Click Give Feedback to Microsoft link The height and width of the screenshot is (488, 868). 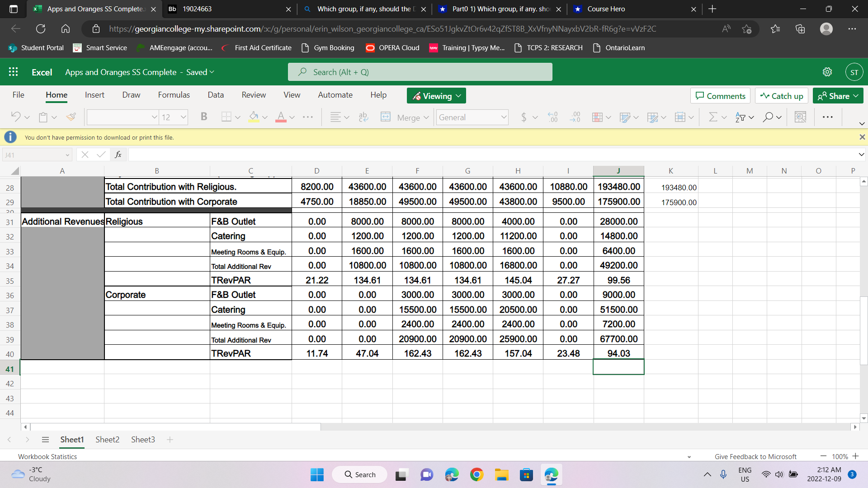point(755,456)
